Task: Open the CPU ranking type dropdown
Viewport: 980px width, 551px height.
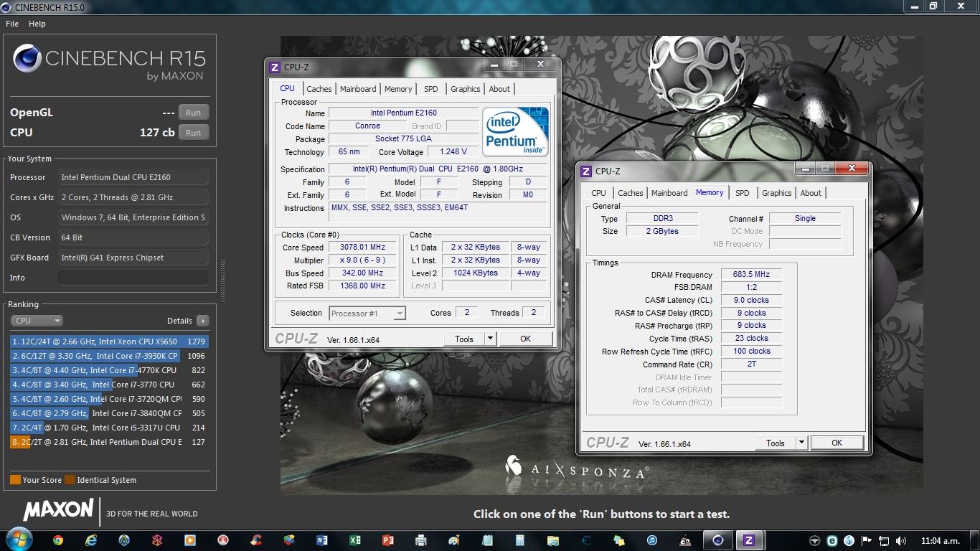Action: pyautogui.click(x=37, y=321)
